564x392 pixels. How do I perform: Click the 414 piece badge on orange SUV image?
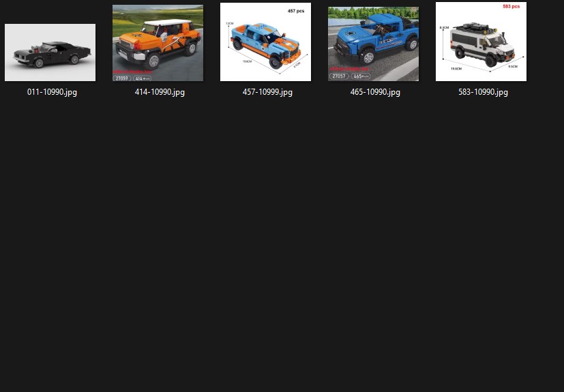(142, 78)
